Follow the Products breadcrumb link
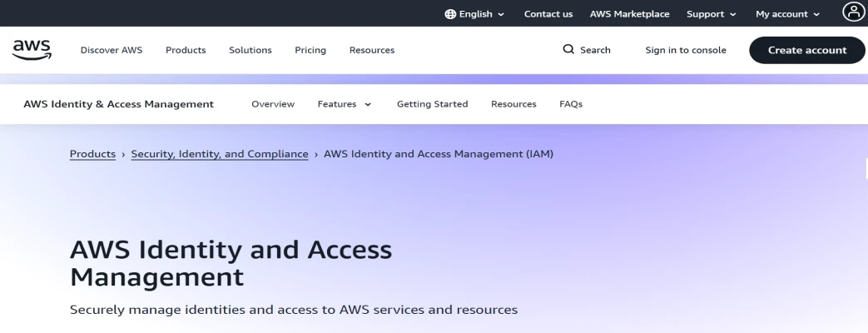 click(92, 154)
